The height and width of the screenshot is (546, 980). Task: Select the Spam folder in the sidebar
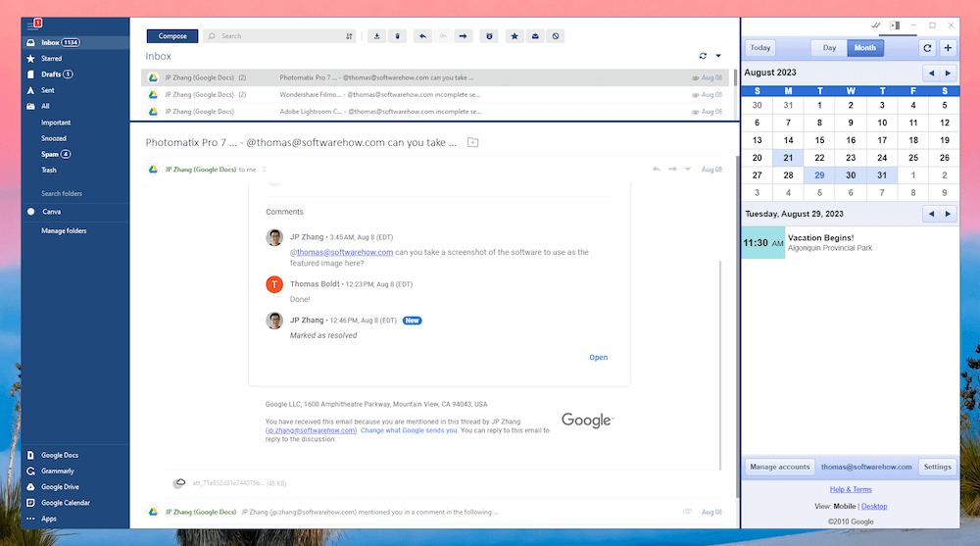click(50, 154)
